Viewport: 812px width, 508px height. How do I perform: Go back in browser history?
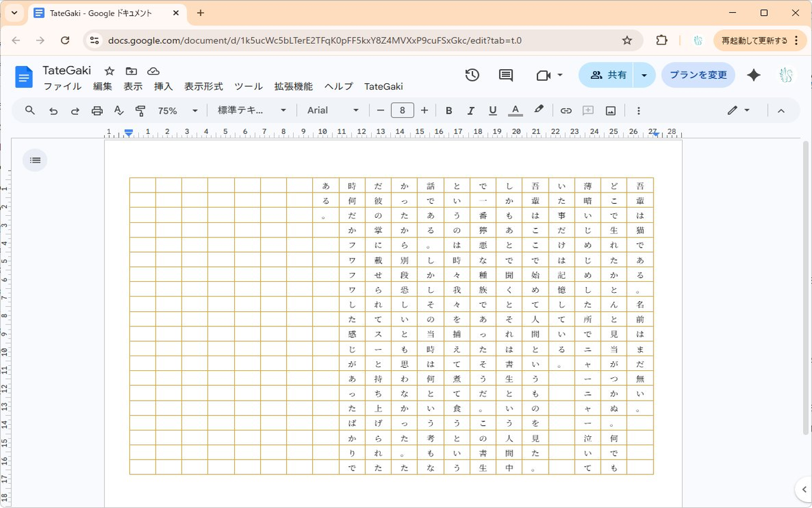pyautogui.click(x=16, y=40)
